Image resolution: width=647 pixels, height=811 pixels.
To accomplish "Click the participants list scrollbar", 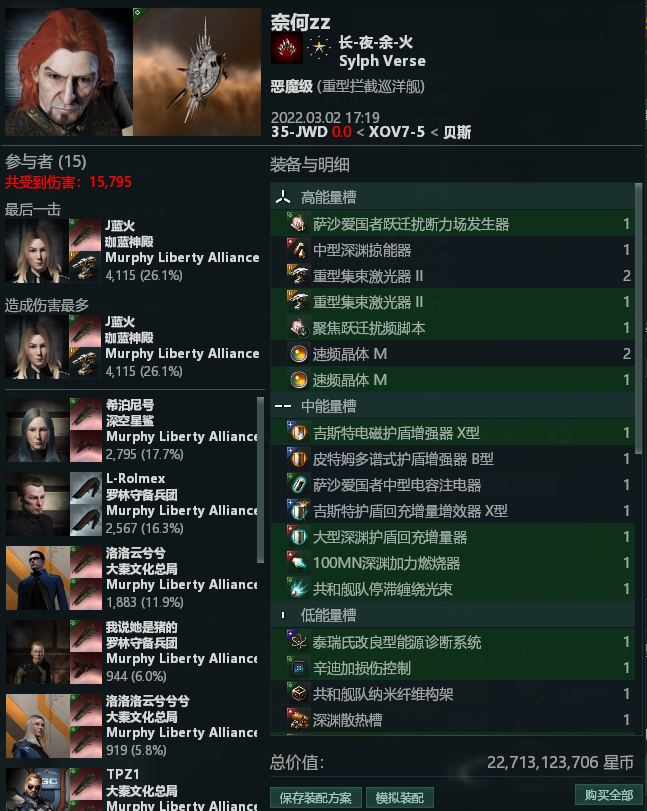I will point(261,479).
